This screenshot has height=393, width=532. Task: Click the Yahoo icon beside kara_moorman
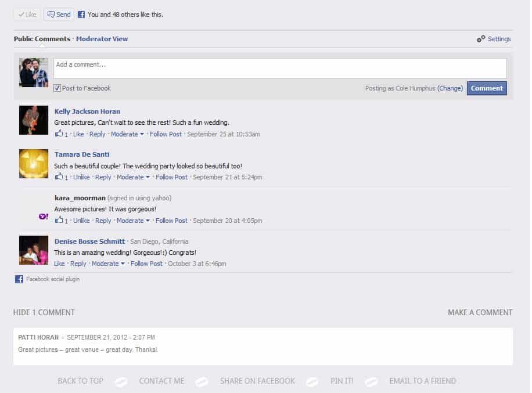(44, 217)
